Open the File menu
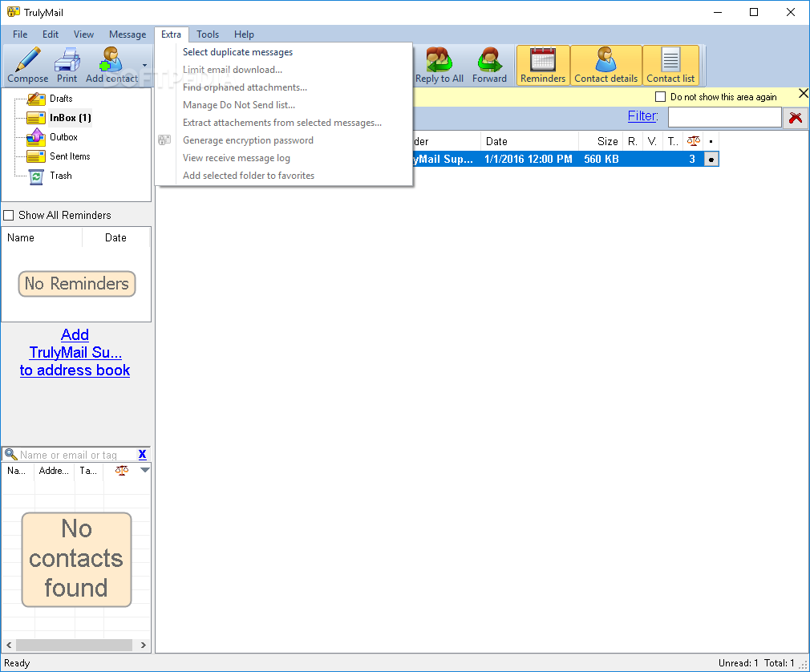810x672 pixels. tap(20, 34)
